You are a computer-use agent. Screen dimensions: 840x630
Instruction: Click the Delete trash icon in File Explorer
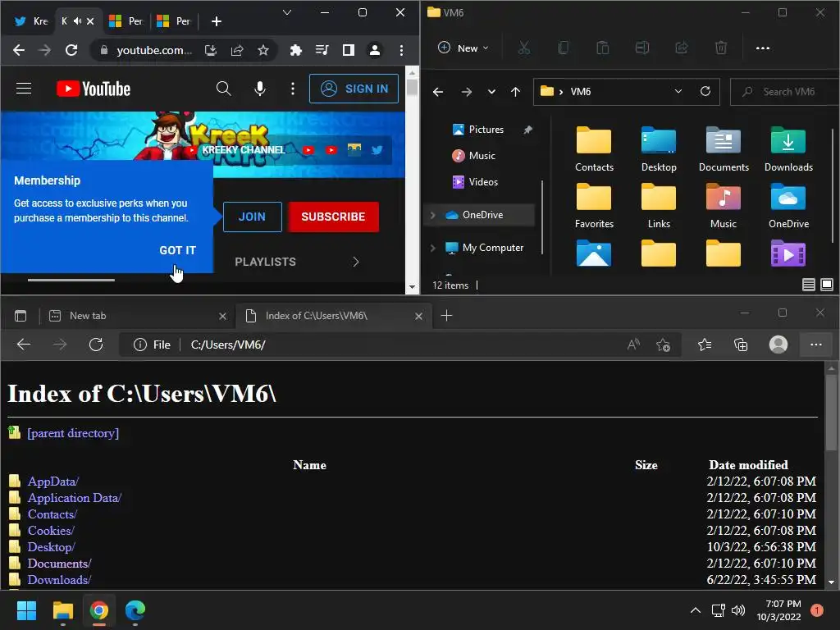point(721,48)
